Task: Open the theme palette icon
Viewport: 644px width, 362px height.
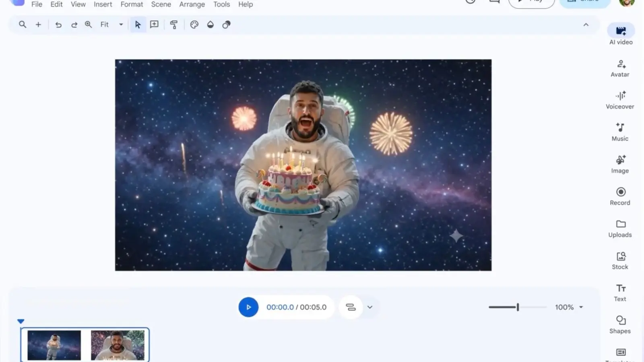Action: (194, 25)
